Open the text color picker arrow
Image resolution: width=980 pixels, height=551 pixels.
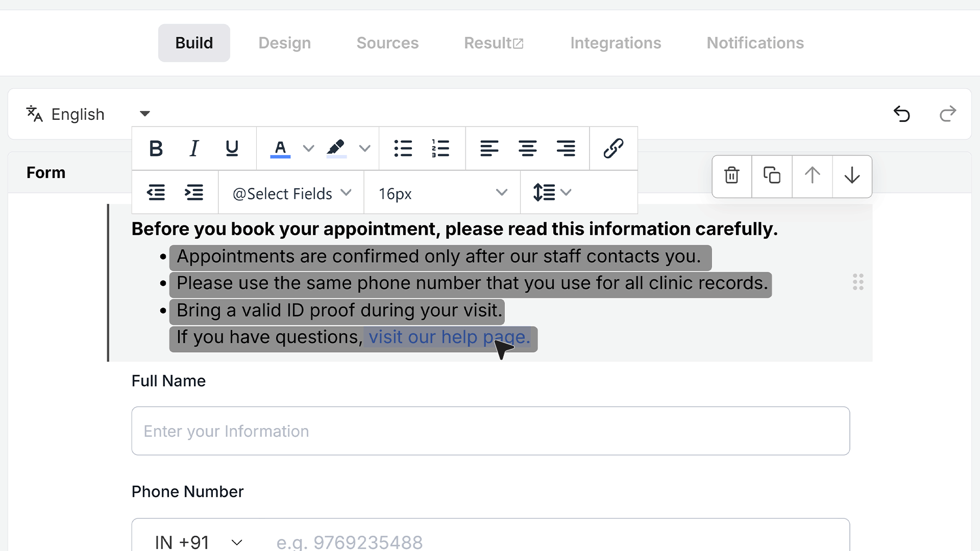pyautogui.click(x=308, y=148)
